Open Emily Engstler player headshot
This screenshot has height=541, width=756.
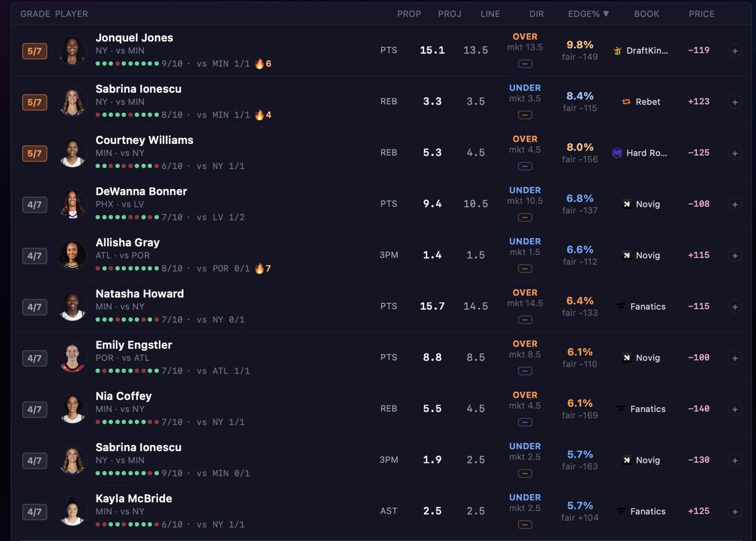[x=72, y=358]
